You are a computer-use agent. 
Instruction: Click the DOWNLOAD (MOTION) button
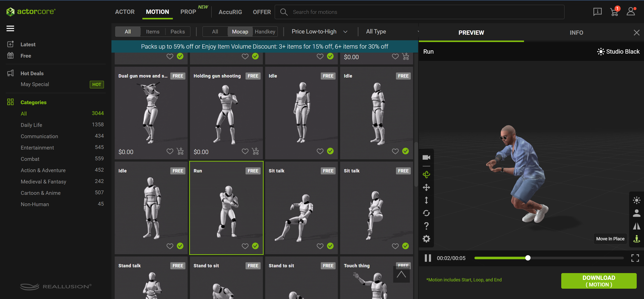click(599, 281)
